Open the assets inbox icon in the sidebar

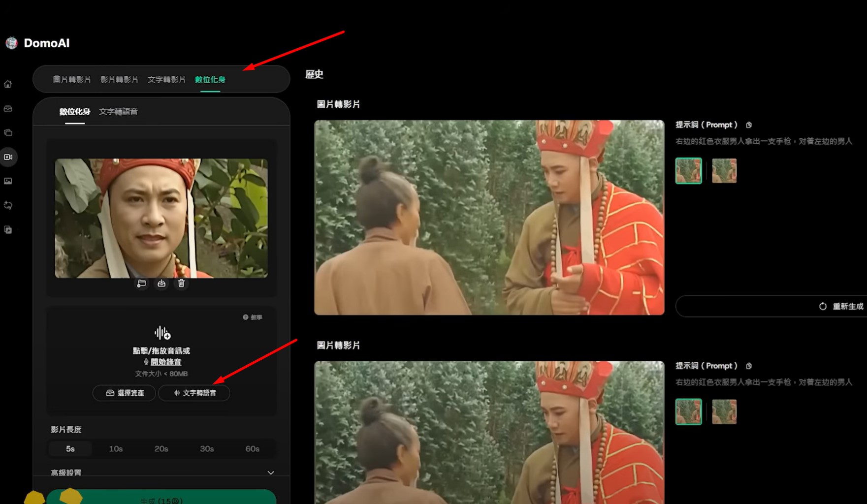(8, 108)
